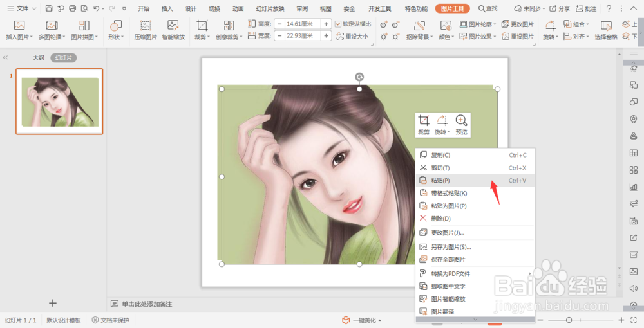Select 粘贴(P) in the context menu
Screen dimensions: 644x328
[475, 180]
